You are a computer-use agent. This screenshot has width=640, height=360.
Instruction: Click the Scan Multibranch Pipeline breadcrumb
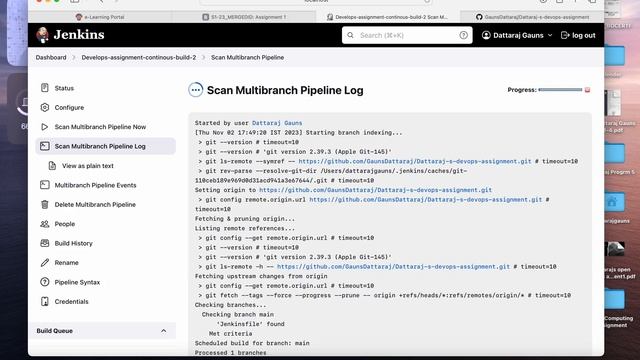[247, 58]
